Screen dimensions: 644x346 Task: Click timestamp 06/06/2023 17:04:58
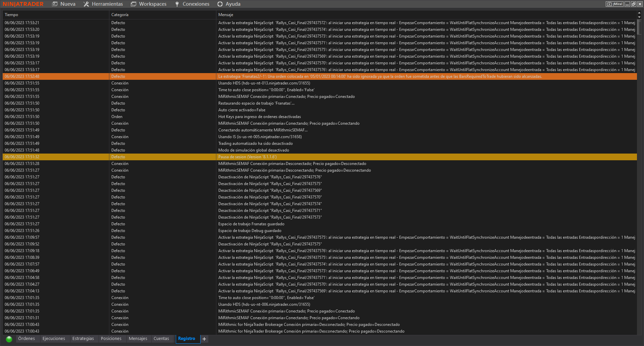22,278
